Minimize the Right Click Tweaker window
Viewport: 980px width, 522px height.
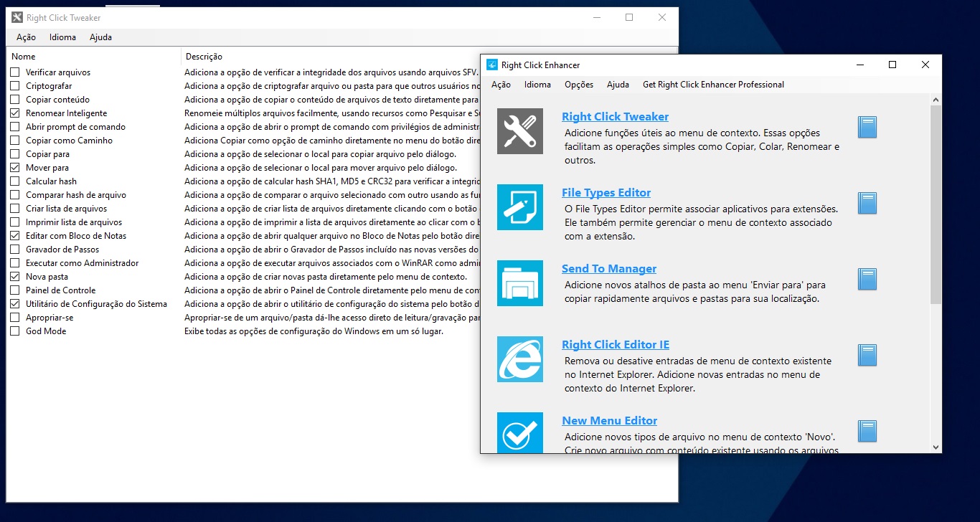[x=596, y=17]
